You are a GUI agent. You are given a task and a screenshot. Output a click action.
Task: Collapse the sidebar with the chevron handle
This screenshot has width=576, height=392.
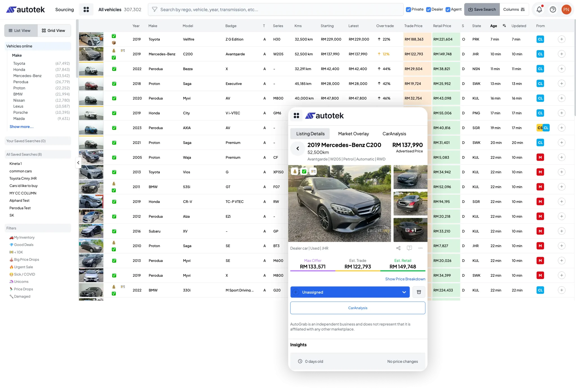(78, 163)
